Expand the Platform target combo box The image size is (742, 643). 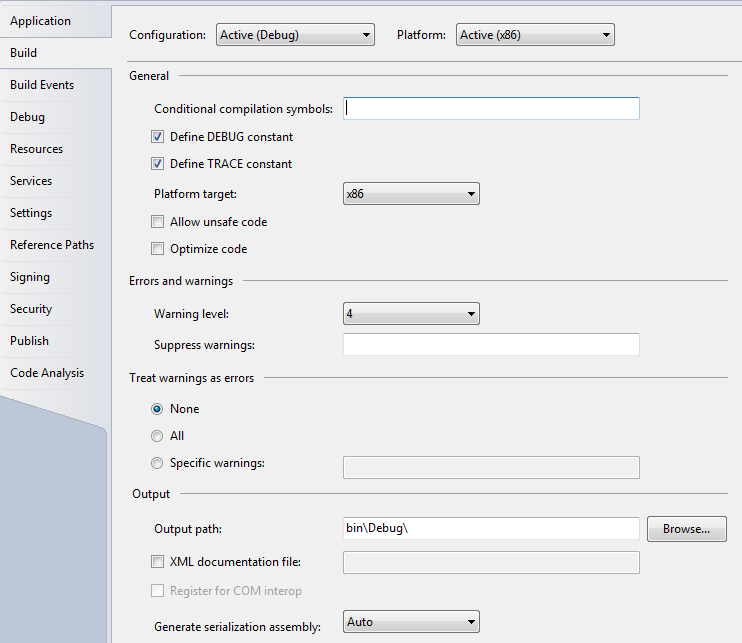(411, 194)
